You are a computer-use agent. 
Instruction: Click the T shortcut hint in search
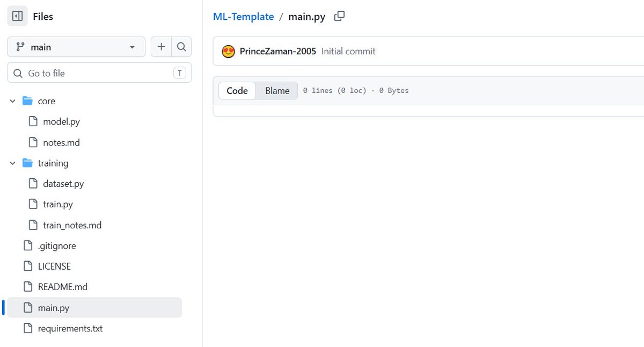179,73
